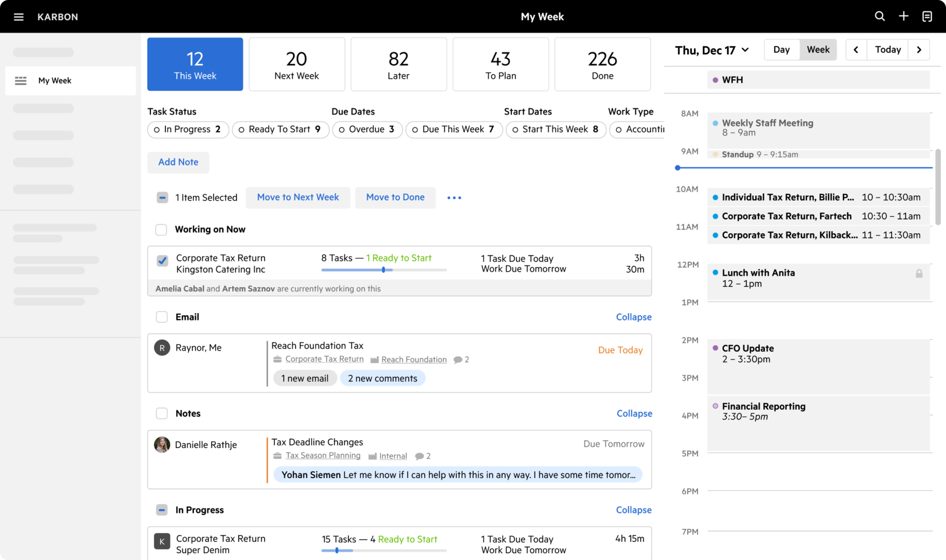Collapse the Email section

pyautogui.click(x=633, y=317)
